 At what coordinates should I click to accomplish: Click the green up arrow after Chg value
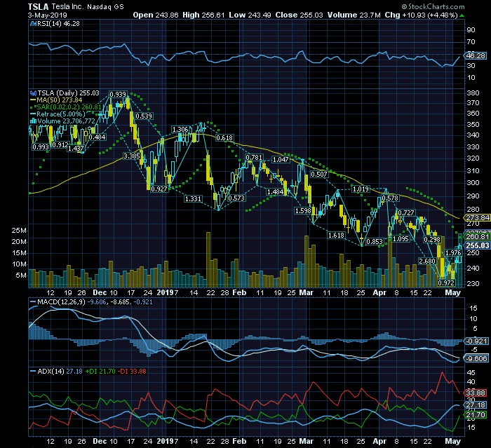click(462, 15)
